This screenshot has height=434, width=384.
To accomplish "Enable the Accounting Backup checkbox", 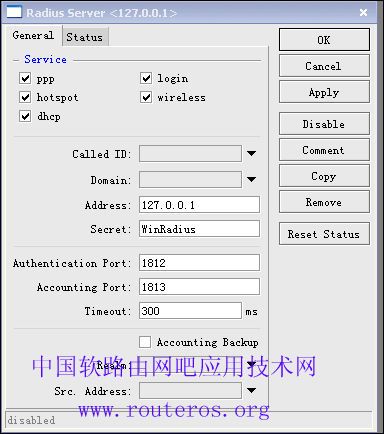I will pyautogui.click(x=145, y=342).
